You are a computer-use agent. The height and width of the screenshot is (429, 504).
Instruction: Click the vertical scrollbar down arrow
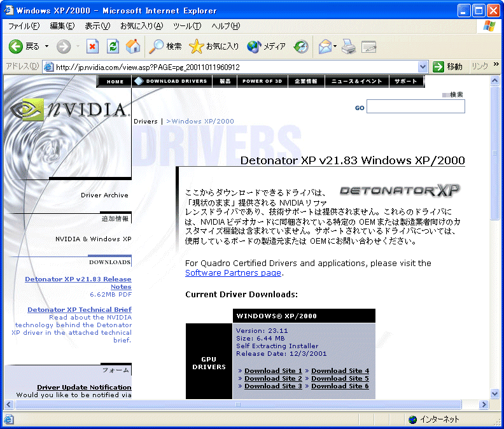(494, 393)
